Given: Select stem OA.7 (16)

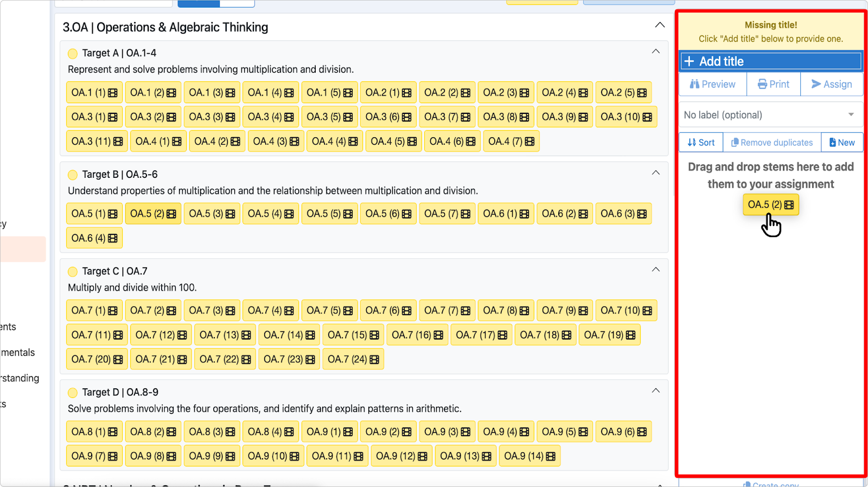Looking at the screenshot, I should pos(417,335).
